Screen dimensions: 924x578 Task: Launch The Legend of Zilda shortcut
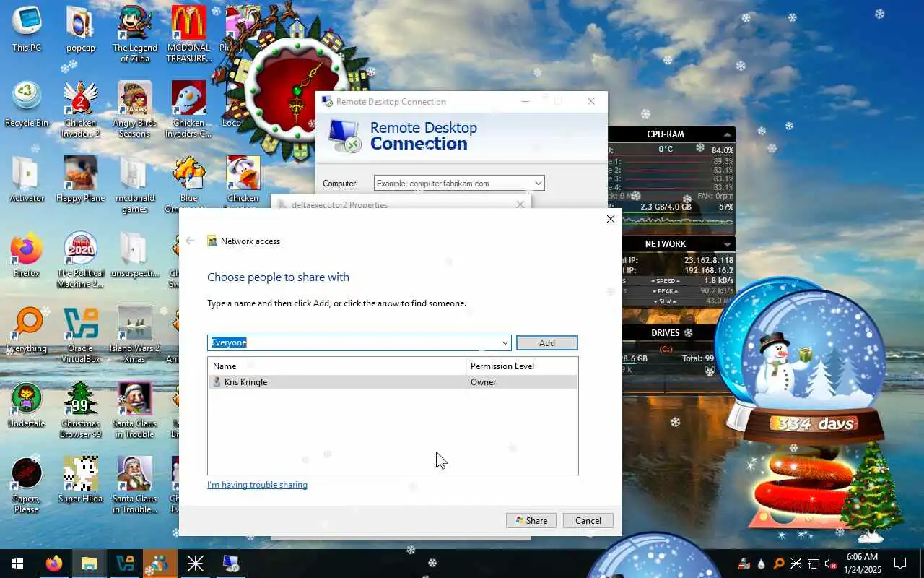click(135, 34)
